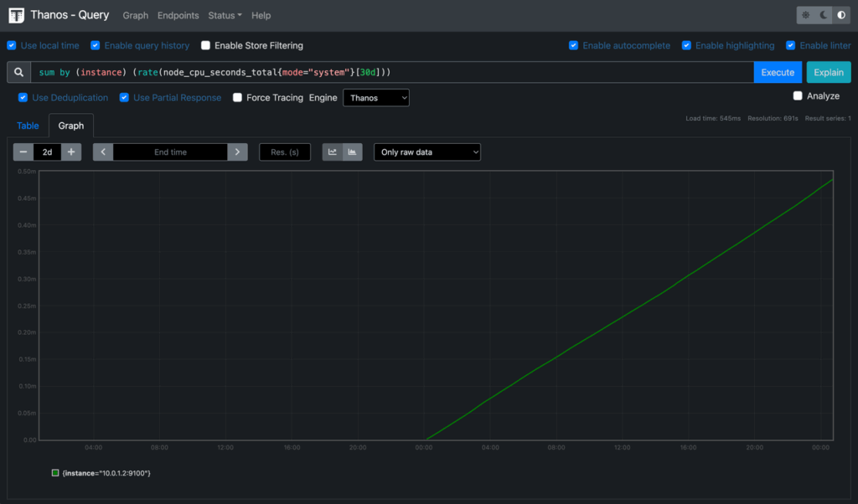
Task: Select legend series instance 10.0.1.2:9100
Action: [x=106, y=473]
